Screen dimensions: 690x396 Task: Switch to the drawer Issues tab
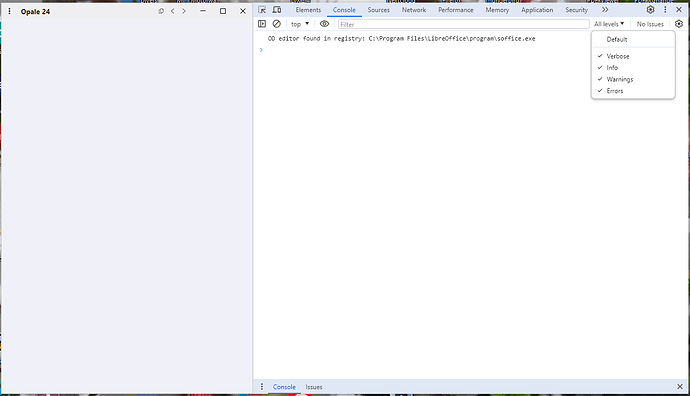coord(314,387)
